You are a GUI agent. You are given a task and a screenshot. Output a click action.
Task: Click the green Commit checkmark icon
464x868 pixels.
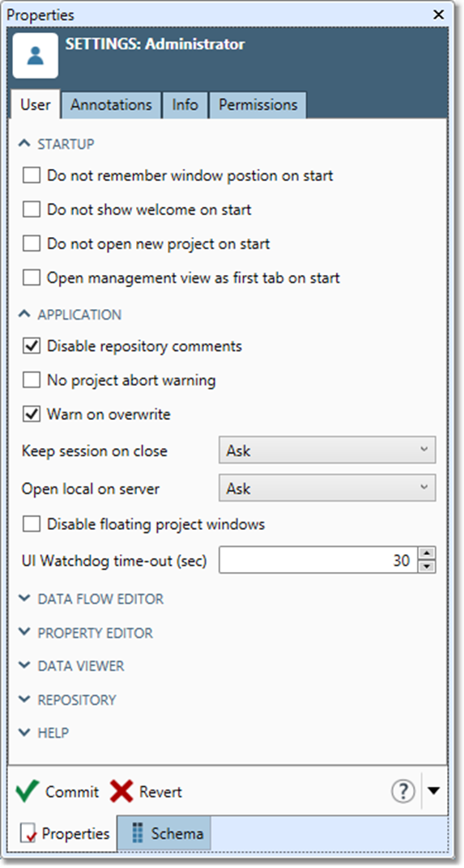click(28, 792)
